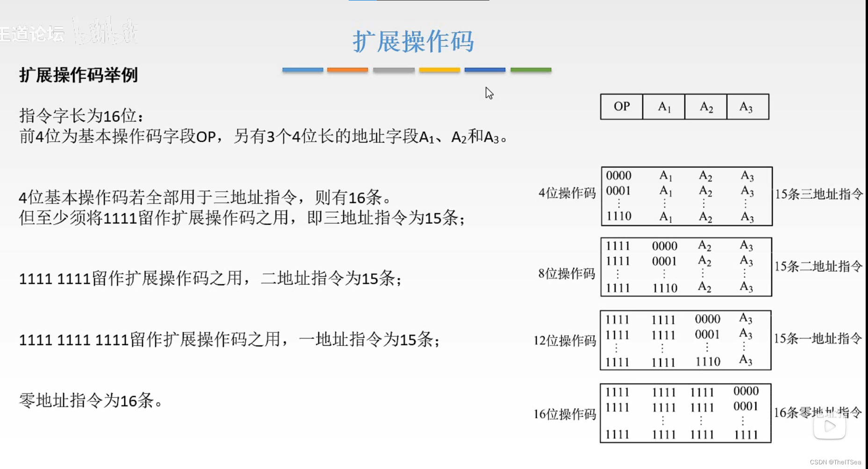
Task: Click 0001 in the 16位操作码 table
Action: [746, 407]
